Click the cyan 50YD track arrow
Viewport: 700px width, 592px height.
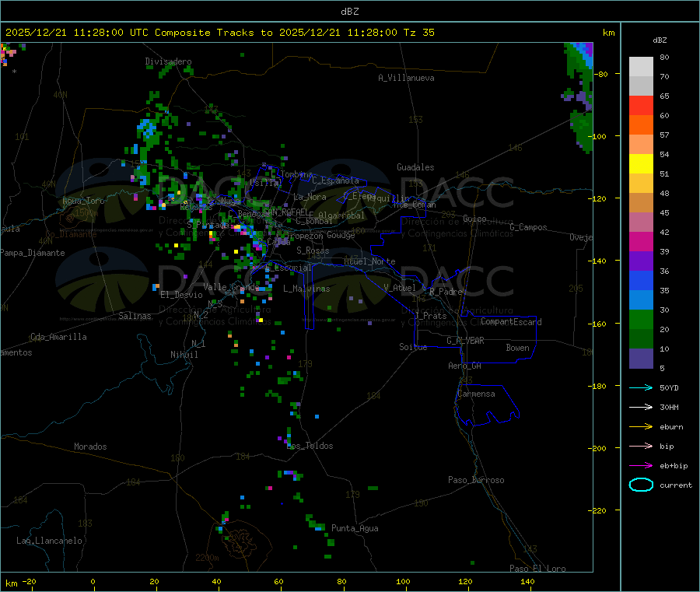(641, 387)
